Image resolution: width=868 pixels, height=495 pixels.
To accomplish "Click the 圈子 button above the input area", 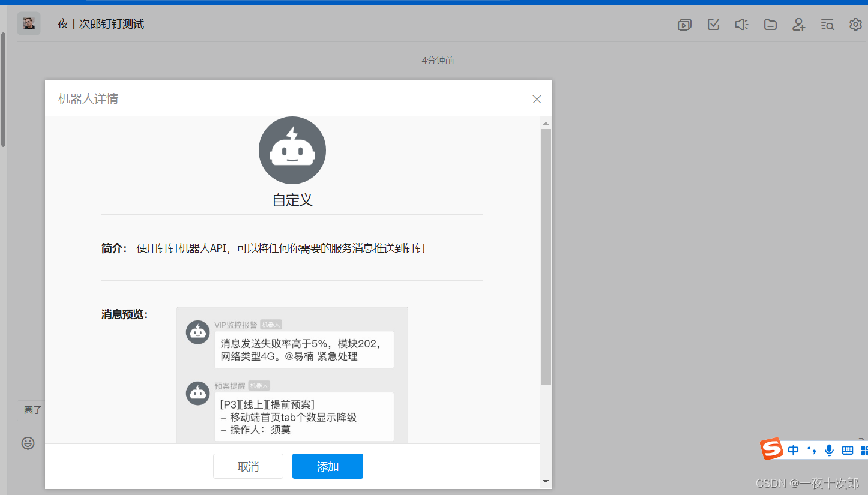I will click(32, 410).
